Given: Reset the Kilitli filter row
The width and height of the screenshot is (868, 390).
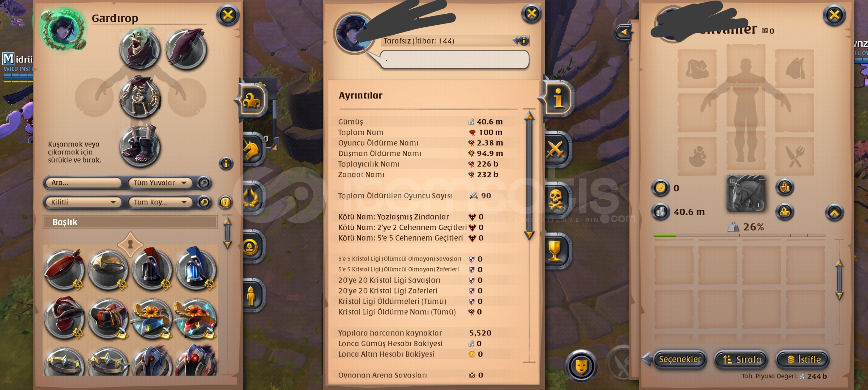Looking at the screenshot, I should [204, 202].
